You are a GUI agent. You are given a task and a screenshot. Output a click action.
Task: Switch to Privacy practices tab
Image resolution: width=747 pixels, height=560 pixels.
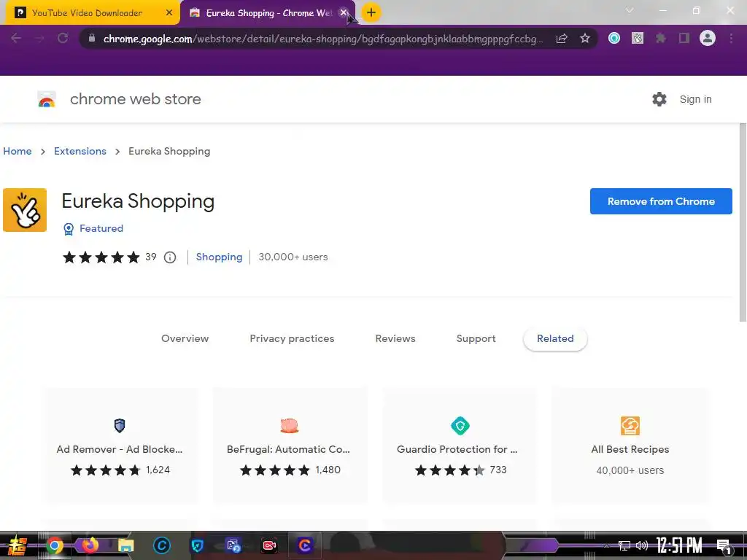[292, 338]
